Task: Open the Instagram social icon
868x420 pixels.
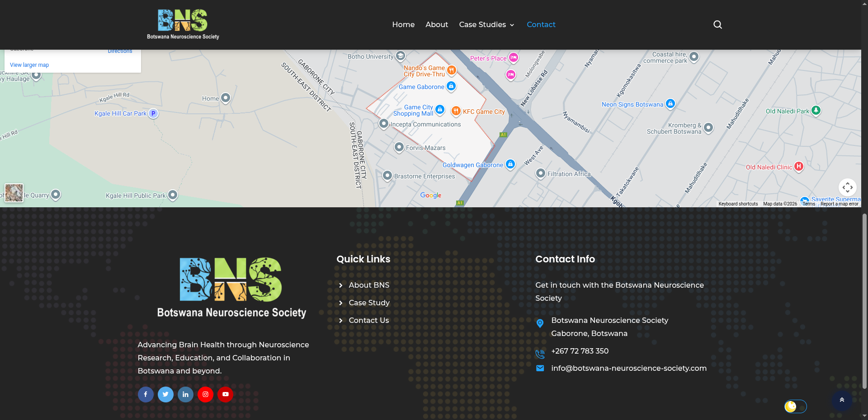Action: (x=205, y=394)
